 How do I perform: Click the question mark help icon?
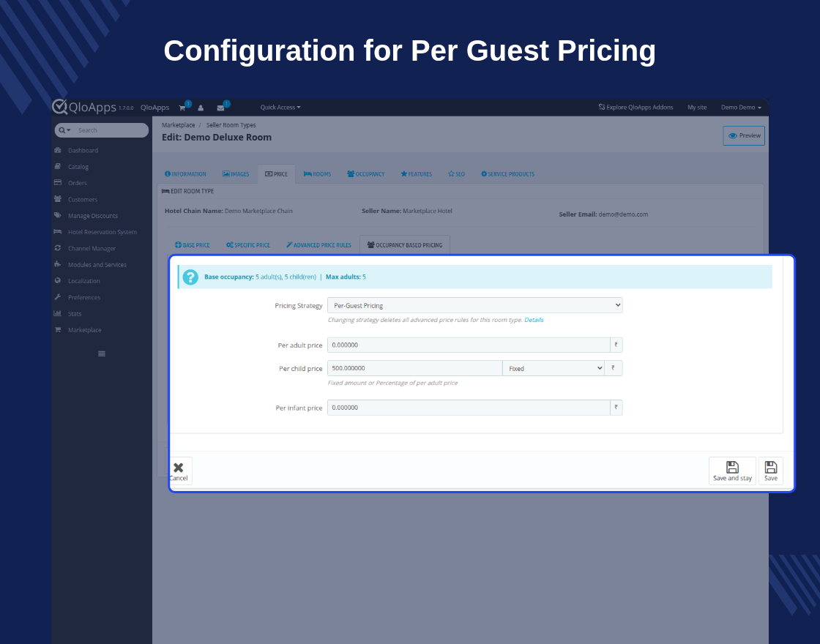click(x=190, y=277)
